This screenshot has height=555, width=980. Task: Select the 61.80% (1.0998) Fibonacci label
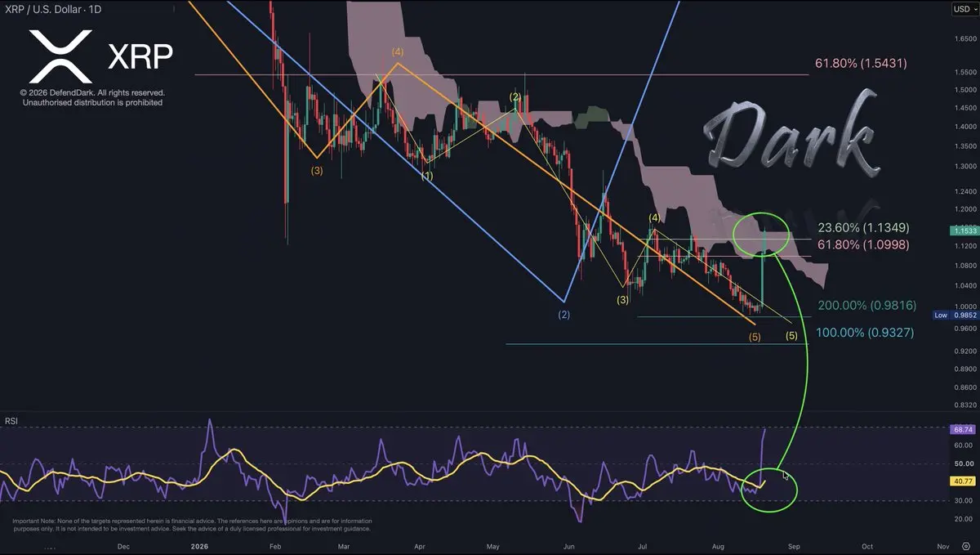tap(862, 244)
